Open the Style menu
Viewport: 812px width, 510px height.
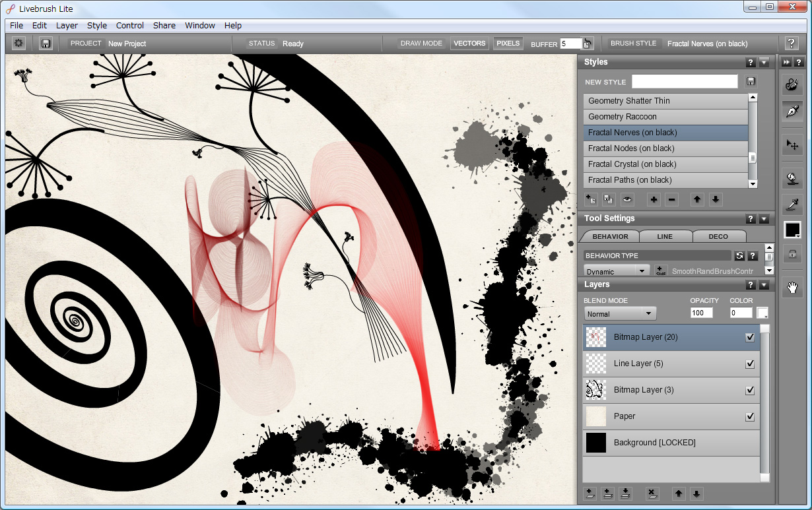click(96, 25)
